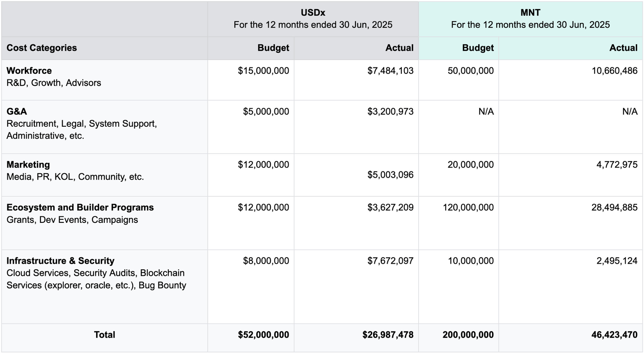Image resolution: width=644 pixels, height=353 pixels.
Task: Select the Marketing category row label
Action: pyautogui.click(x=28, y=165)
